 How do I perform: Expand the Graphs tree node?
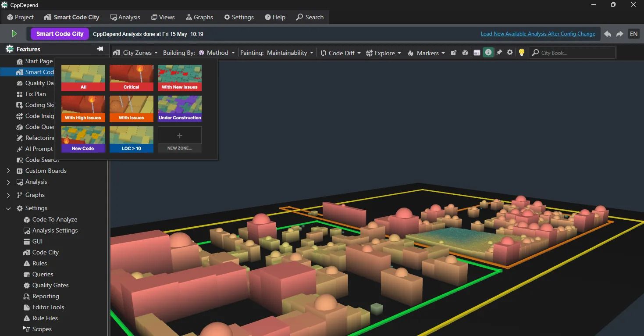8,195
